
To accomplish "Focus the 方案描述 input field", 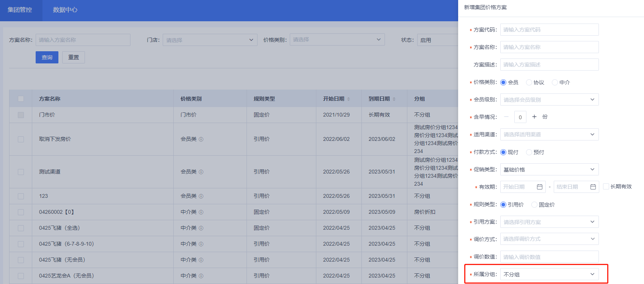I will 549,65.
